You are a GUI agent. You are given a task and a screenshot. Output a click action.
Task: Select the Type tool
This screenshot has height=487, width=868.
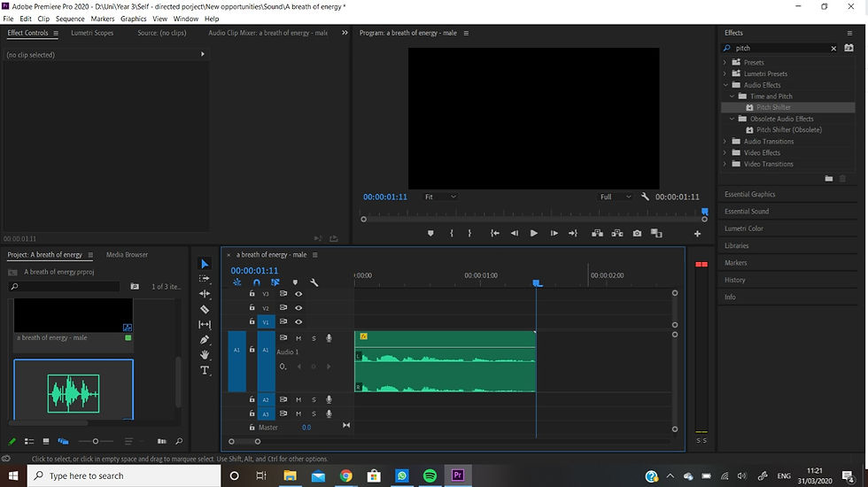click(205, 370)
